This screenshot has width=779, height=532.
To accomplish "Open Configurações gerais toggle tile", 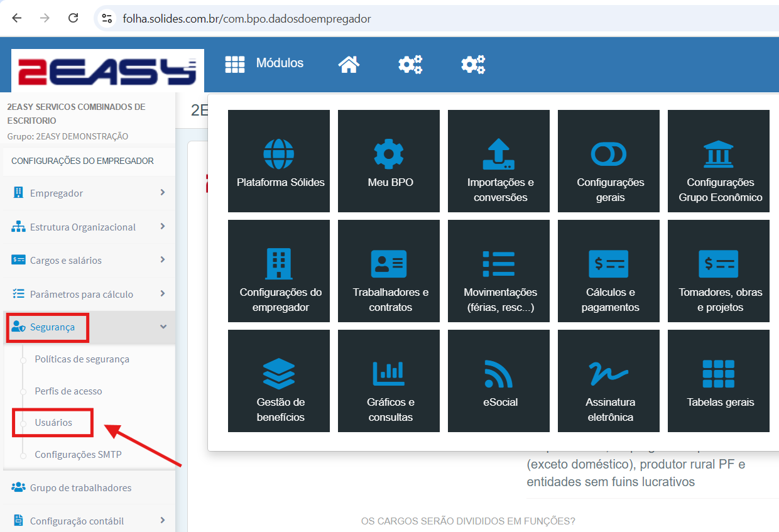I will (609, 161).
